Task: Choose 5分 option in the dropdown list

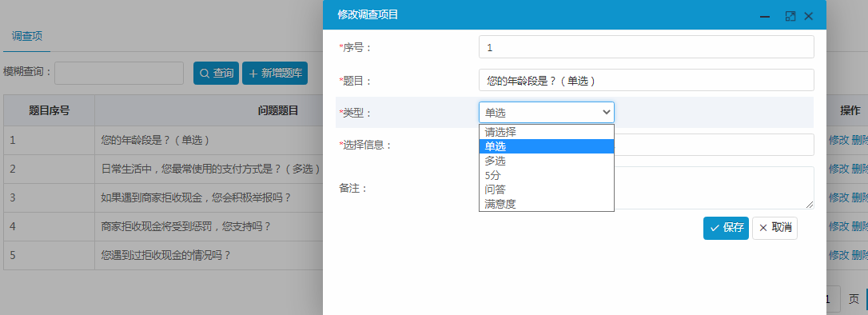Action: coord(547,176)
